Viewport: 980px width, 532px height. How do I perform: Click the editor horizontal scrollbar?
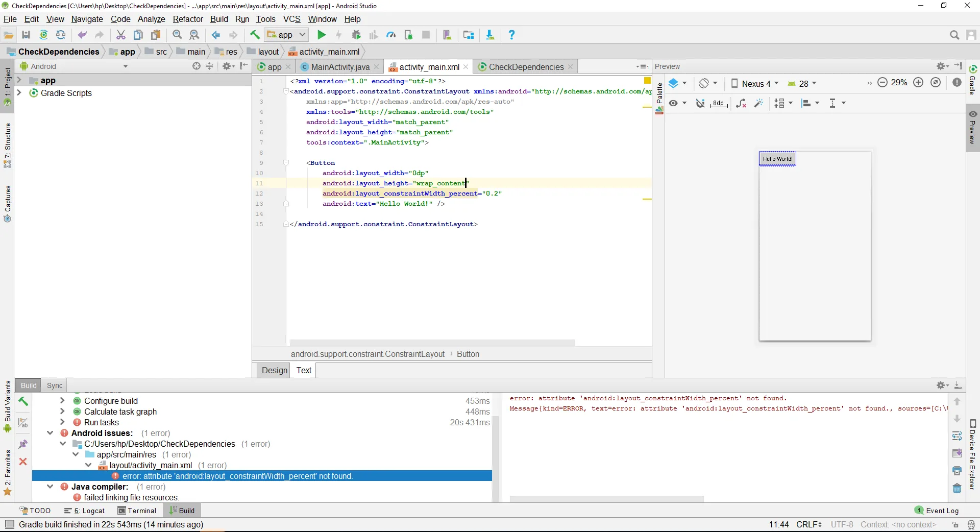pyautogui.click(x=432, y=343)
